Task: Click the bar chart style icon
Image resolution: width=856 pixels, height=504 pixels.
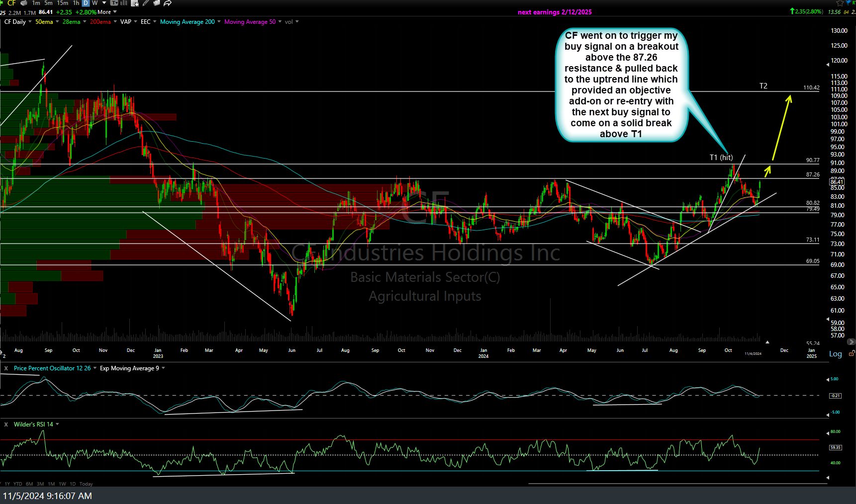Action: 123,3
